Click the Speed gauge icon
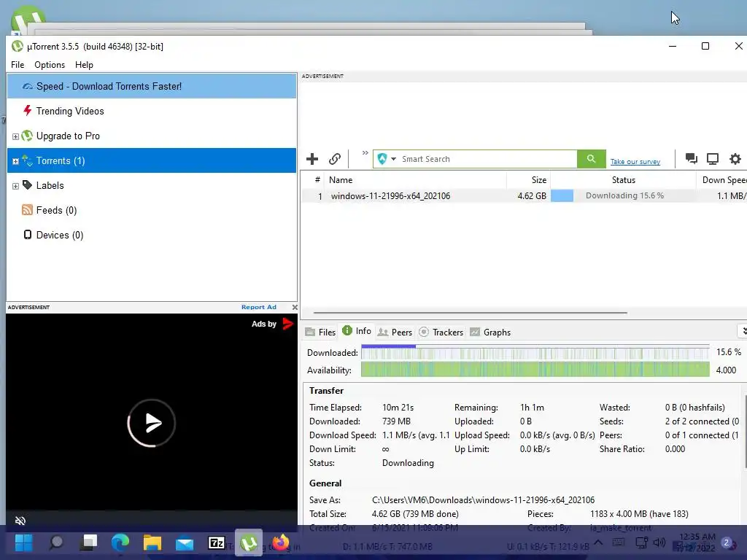 point(28,86)
